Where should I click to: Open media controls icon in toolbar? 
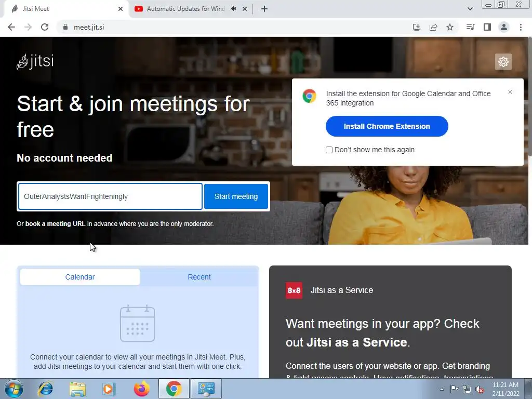pos(470,27)
